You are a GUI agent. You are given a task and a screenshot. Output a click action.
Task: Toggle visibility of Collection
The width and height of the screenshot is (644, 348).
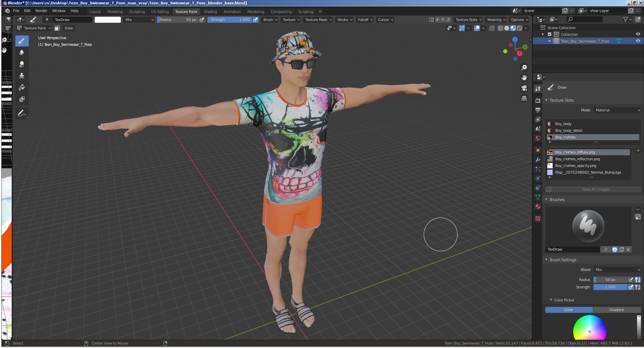pos(638,34)
